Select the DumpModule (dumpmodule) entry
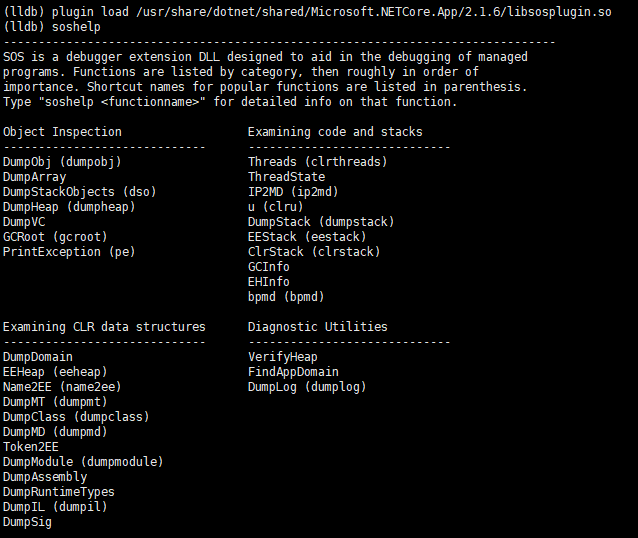The image size is (638, 538). point(83,462)
